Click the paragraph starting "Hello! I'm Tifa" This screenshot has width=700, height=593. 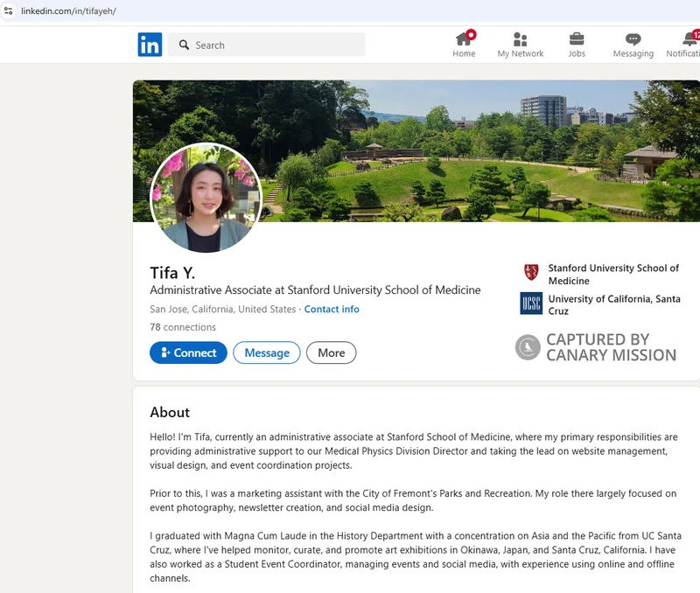[414, 450]
